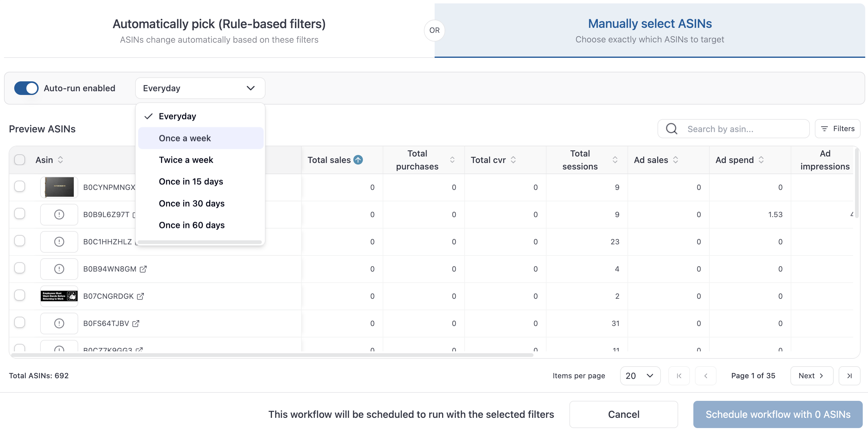
Task: Click the Search by asin field
Action: (745, 129)
